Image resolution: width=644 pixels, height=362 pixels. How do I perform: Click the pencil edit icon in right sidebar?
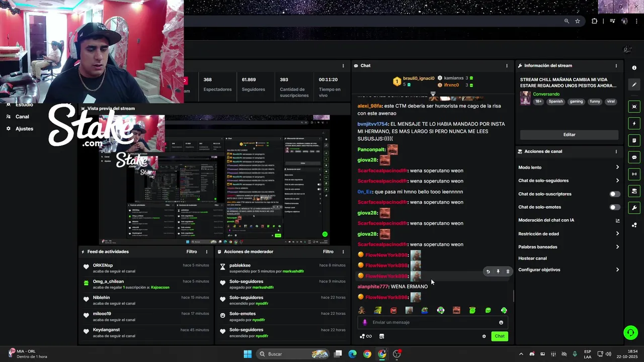point(634,85)
